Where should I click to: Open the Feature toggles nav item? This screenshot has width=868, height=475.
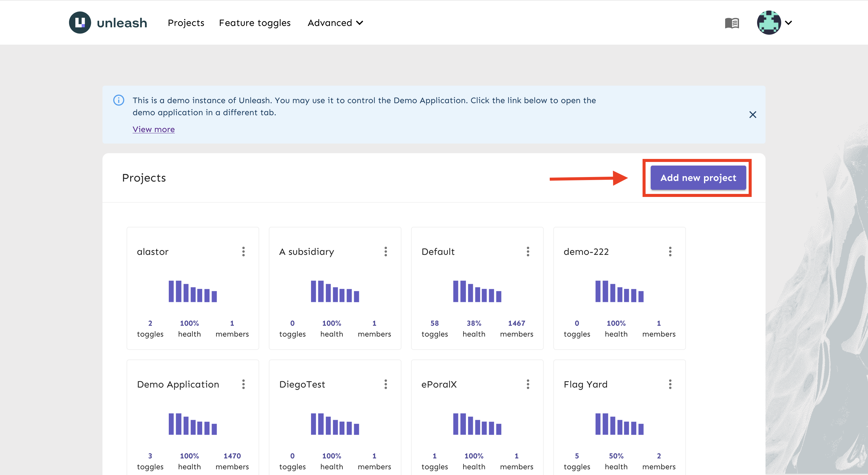click(x=254, y=23)
